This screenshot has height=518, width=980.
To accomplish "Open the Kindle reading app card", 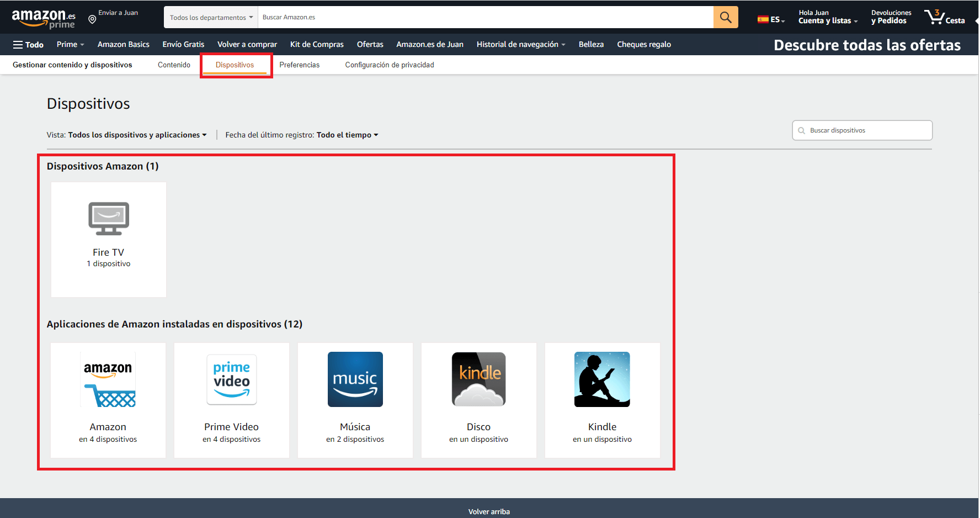I will point(603,400).
